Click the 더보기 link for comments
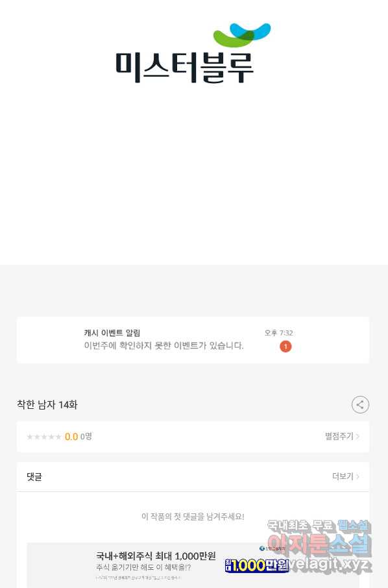Image resolution: width=388 pixels, height=588 pixels. coord(343,476)
